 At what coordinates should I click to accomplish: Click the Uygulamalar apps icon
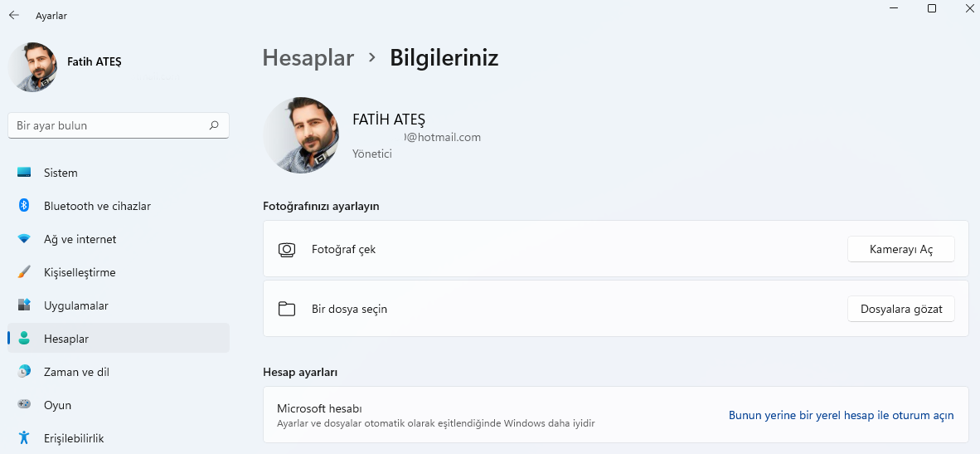point(24,305)
